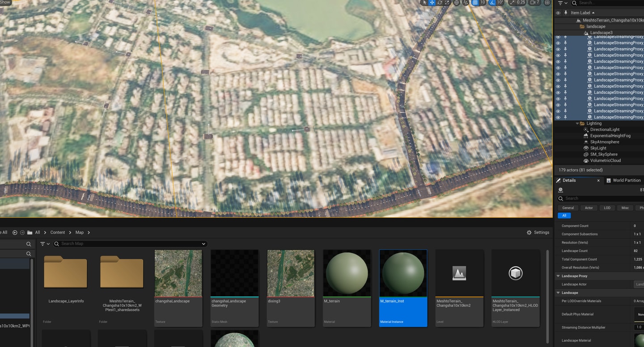Toggle grid snapping on or off
Image resolution: width=644 pixels, height=347 pixels.
tap(475, 2)
